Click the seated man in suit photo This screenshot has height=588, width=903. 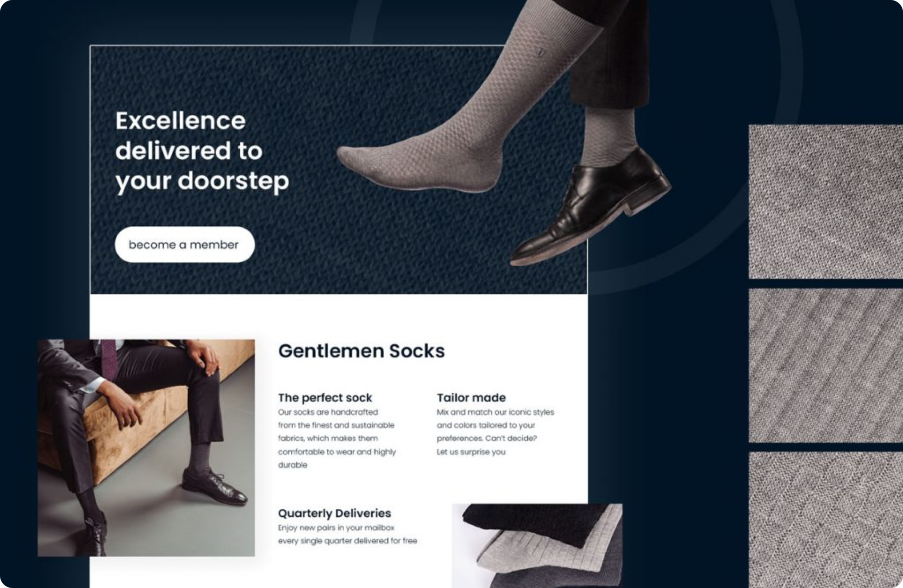(x=146, y=447)
